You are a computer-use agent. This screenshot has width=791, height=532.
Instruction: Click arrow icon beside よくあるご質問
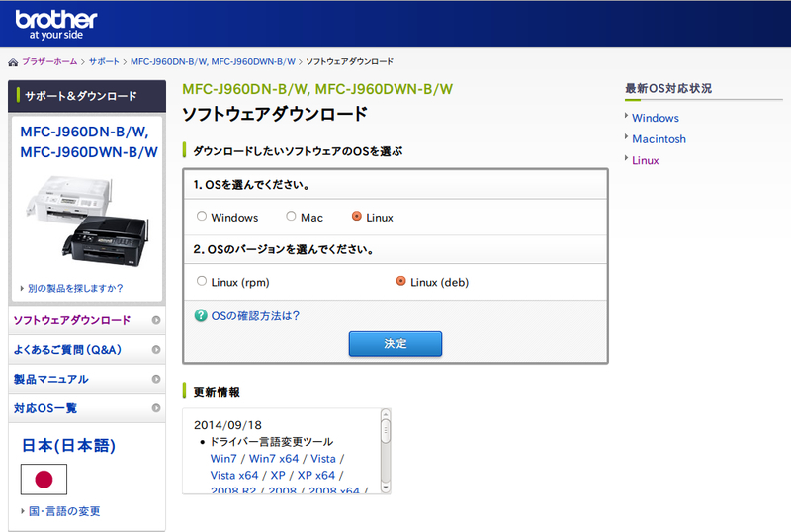pyautogui.click(x=156, y=350)
